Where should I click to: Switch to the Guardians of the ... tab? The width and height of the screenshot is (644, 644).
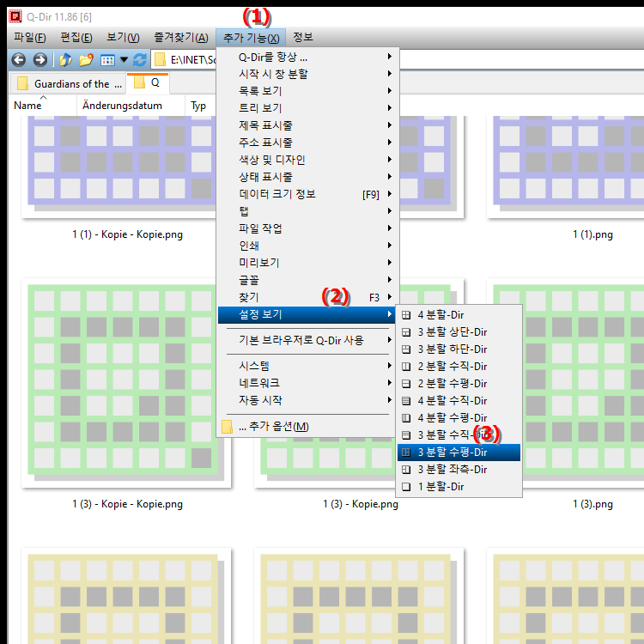[68, 84]
